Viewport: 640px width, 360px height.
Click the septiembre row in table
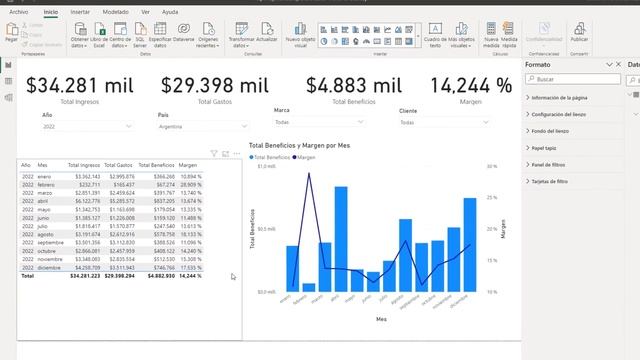tap(111, 242)
